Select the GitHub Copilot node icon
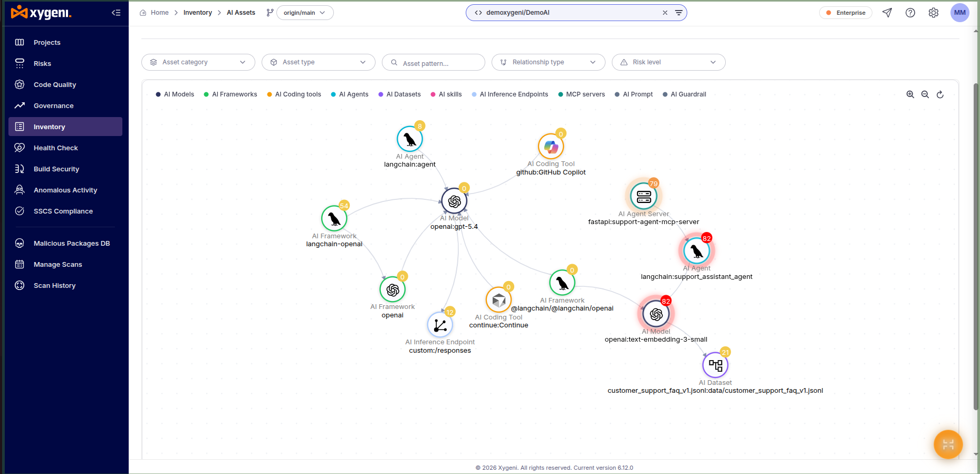This screenshot has width=980, height=474. tap(551, 147)
